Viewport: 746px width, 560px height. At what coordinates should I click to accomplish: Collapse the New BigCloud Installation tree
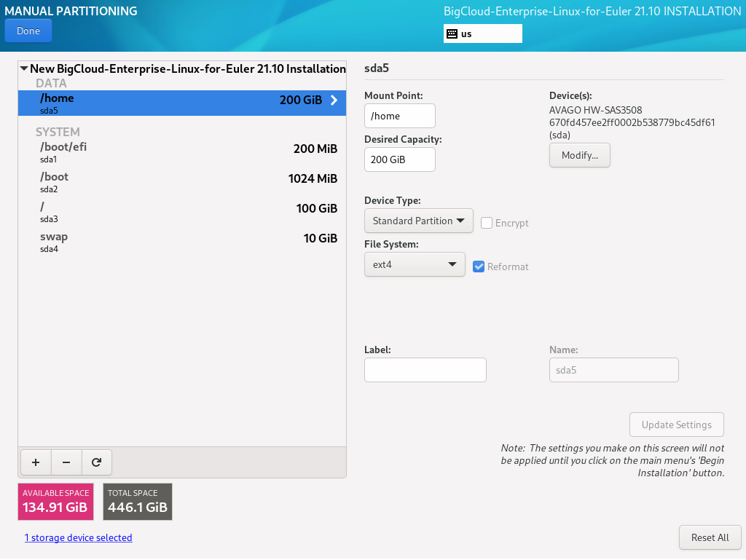[24, 68]
